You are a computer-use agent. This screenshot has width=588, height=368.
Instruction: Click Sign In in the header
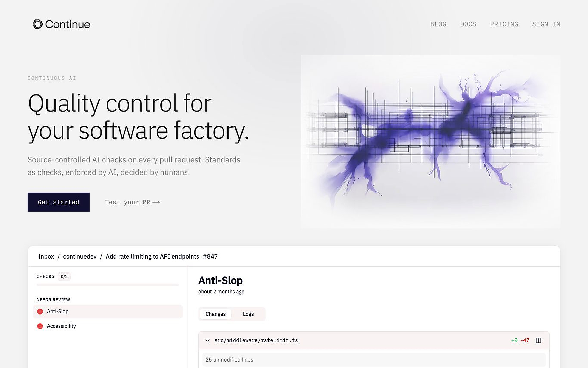pos(546,24)
